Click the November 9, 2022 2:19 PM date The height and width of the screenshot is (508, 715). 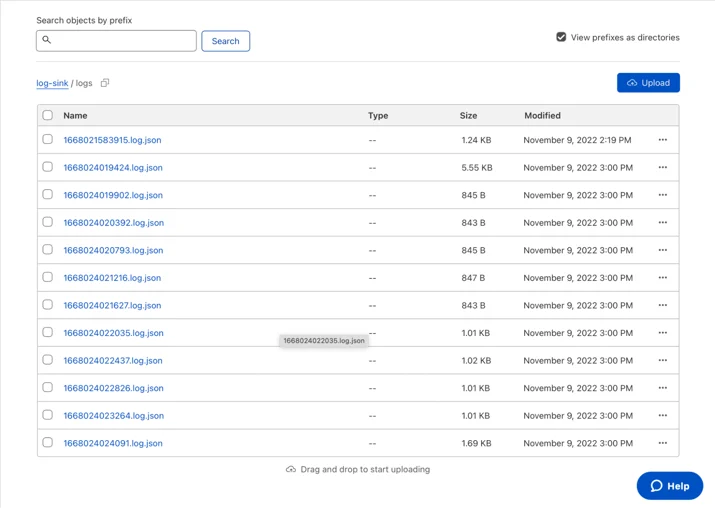pyautogui.click(x=577, y=140)
